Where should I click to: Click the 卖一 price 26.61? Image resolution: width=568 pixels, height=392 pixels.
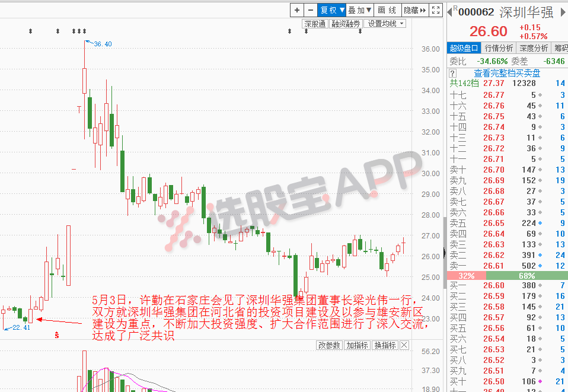[494, 266]
